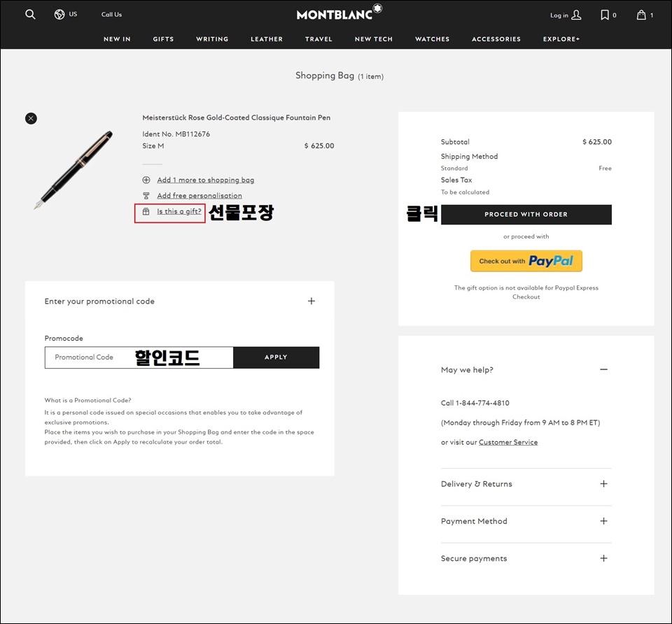Viewport: 672px width, 624px height.
Task: Click the Ident No. MB112676 text
Action: (176, 134)
